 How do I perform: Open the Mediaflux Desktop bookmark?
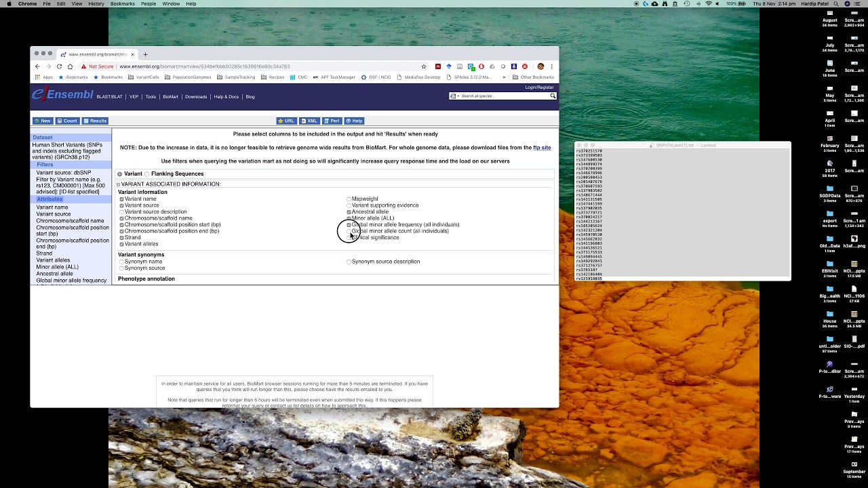(x=419, y=77)
